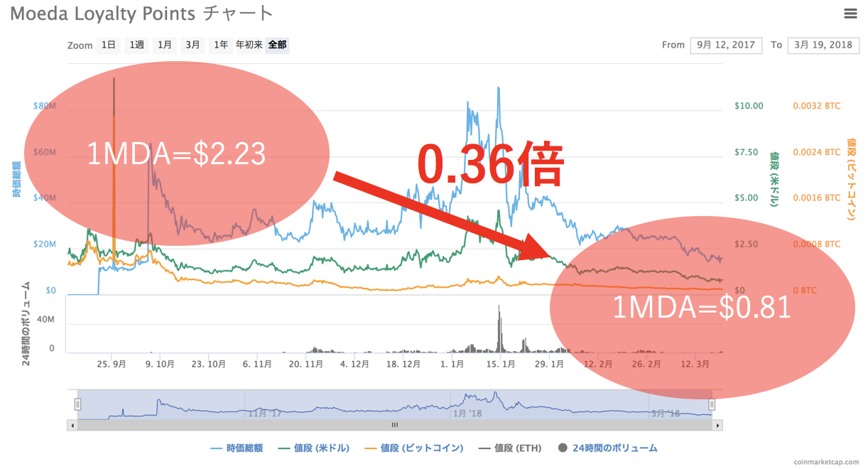Select the 年初来 zoom range
Image resolution: width=868 pixels, height=469 pixels.
249,45
